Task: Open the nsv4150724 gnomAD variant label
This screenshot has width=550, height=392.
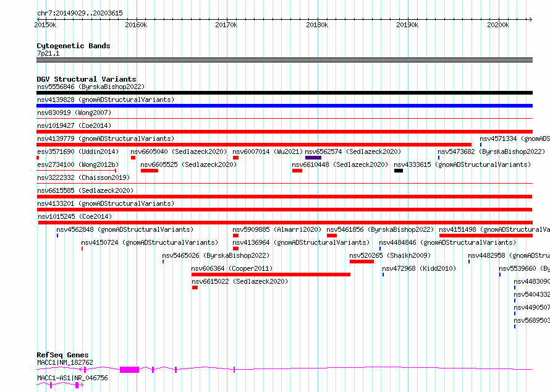Action: (150, 242)
